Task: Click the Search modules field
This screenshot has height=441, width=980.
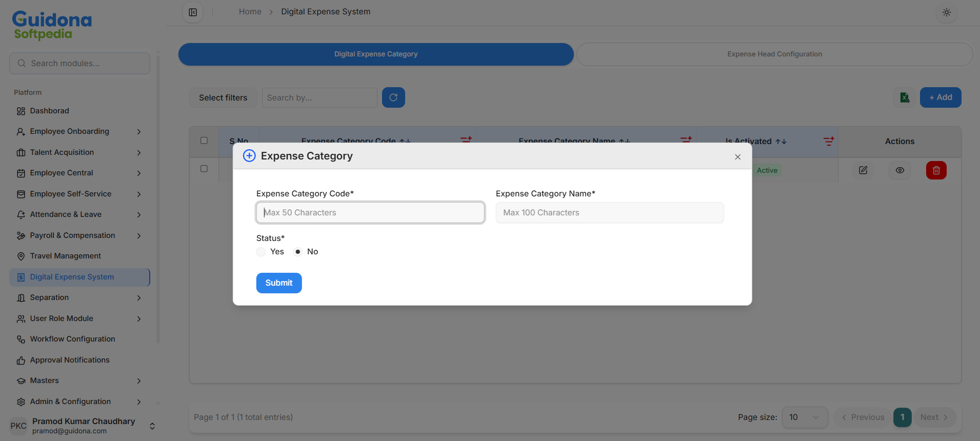Action: [79, 63]
